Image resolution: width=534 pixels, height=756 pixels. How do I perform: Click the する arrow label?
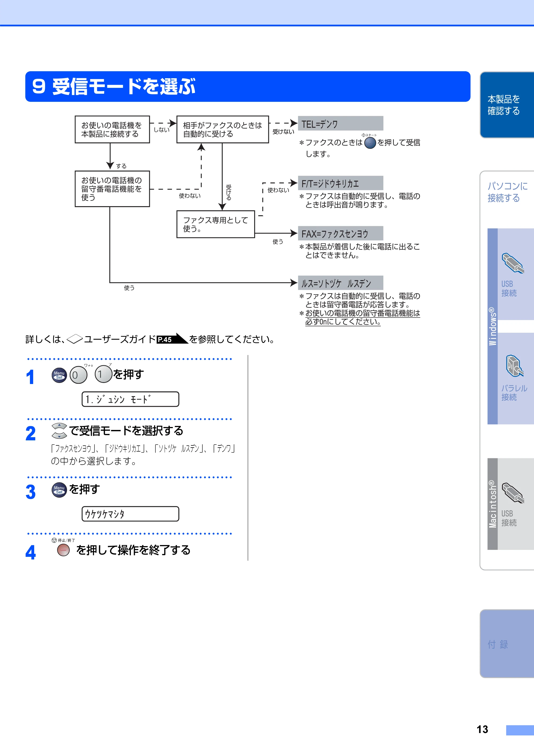click(121, 166)
